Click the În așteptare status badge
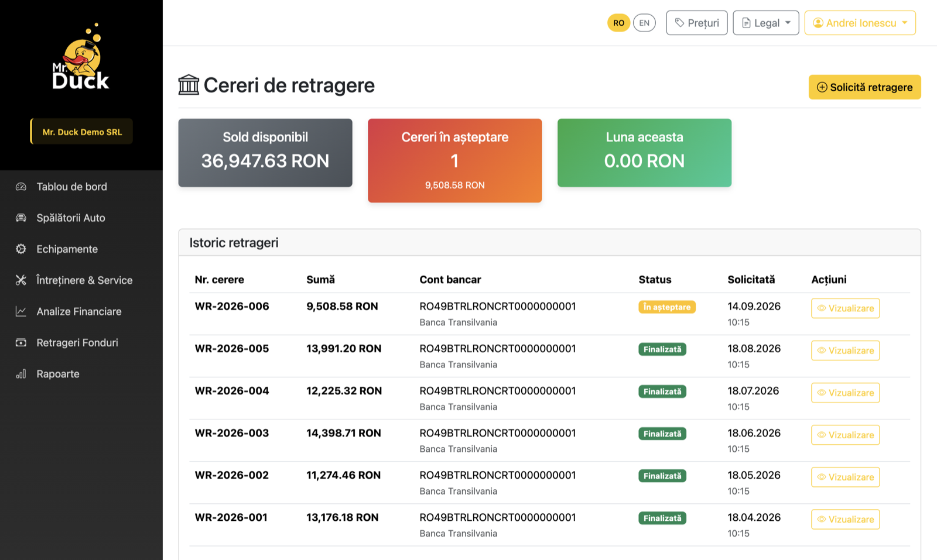This screenshot has height=560, width=937. [x=667, y=307]
